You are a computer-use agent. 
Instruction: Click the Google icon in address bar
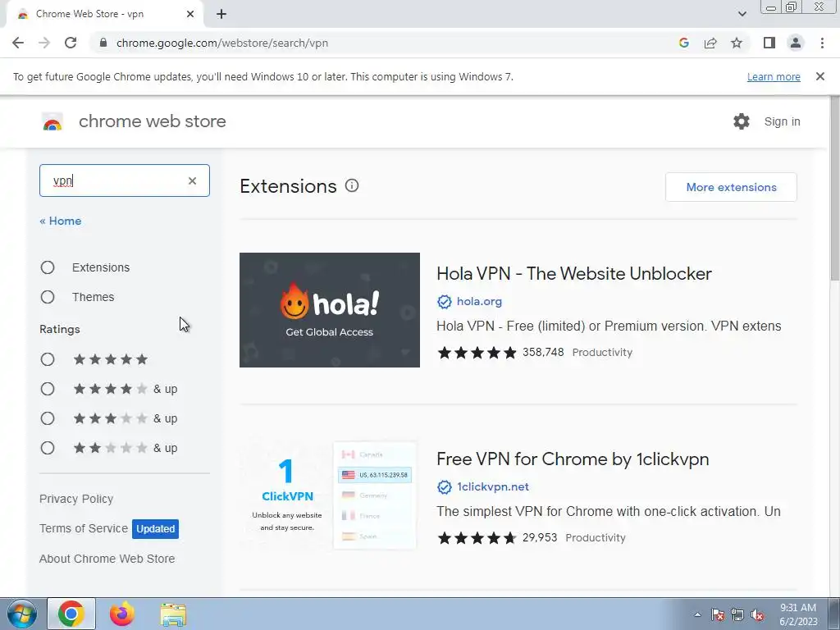point(683,43)
